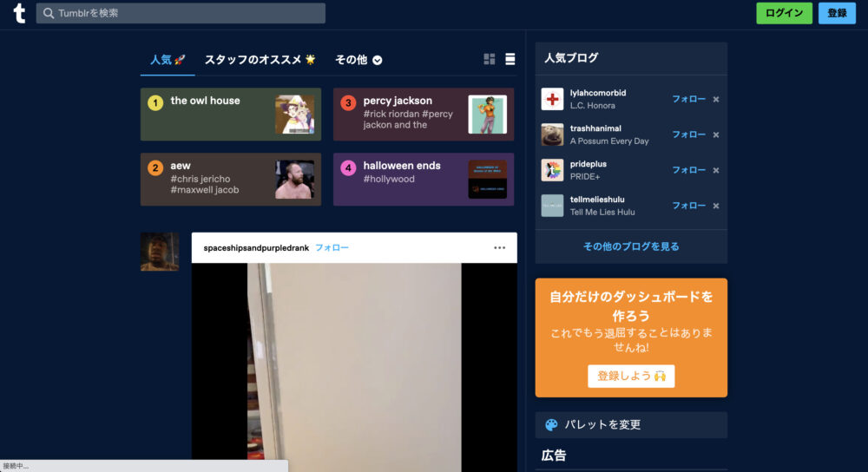Screen dimensions: 868x472
Task: Click the #rick riordan tag text
Action: (x=391, y=114)
